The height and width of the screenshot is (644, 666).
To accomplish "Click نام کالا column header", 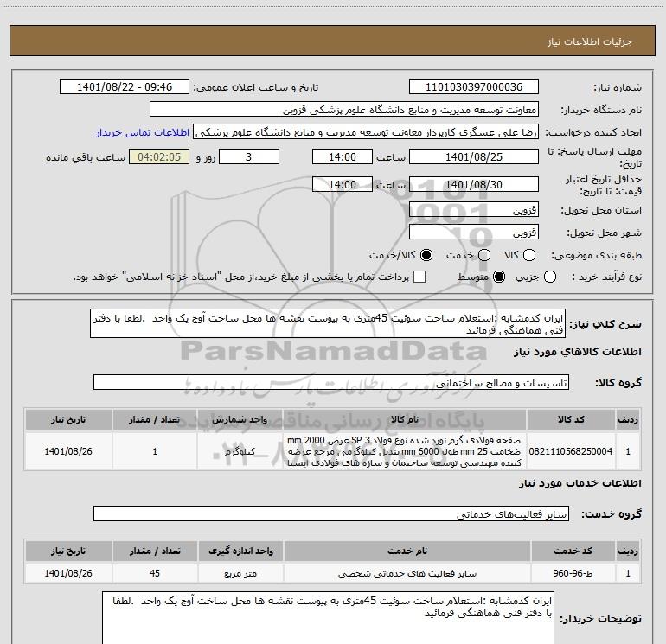I will point(405,419).
